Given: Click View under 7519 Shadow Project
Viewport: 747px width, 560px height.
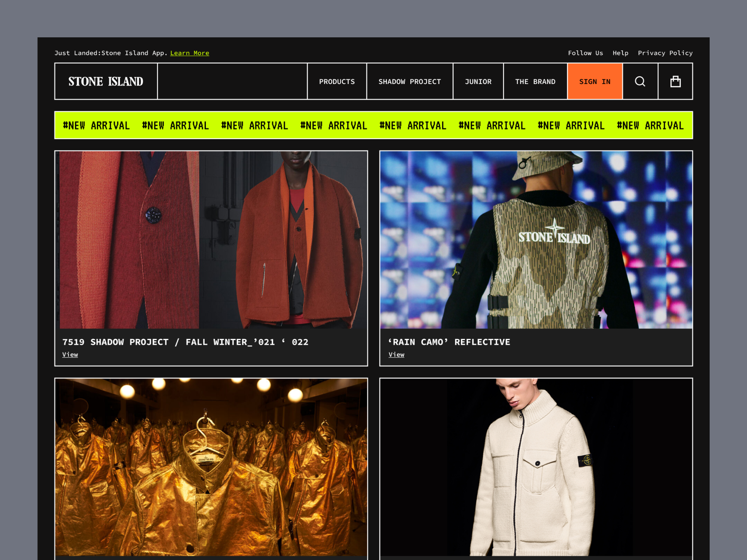Looking at the screenshot, I should pyautogui.click(x=70, y=355).
